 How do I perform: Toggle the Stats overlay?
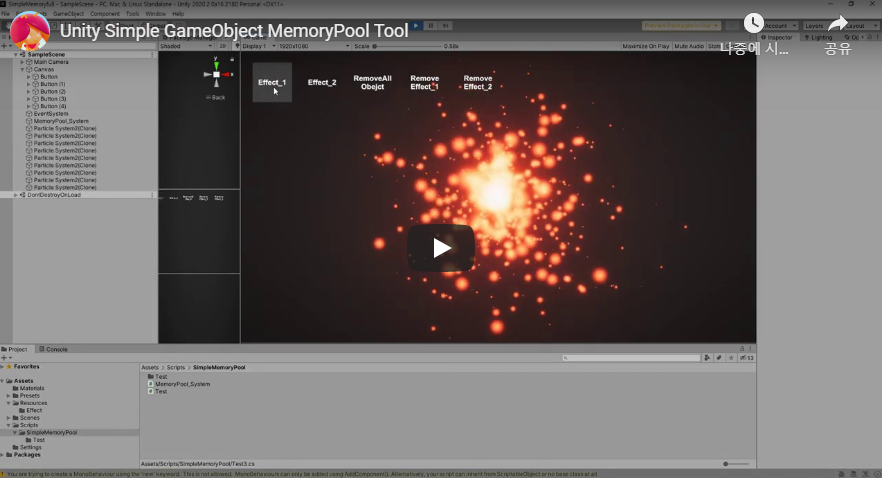(714, 46)
